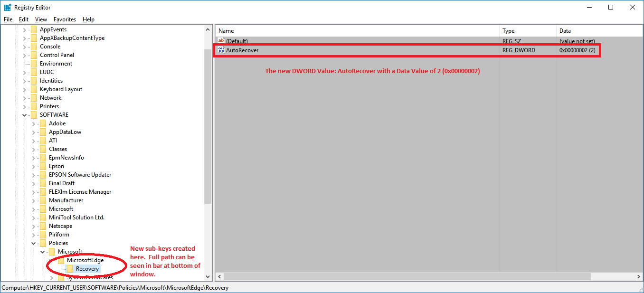Click the status bar registry path
The image size is (644, 293).
click(x=115, y=288)
